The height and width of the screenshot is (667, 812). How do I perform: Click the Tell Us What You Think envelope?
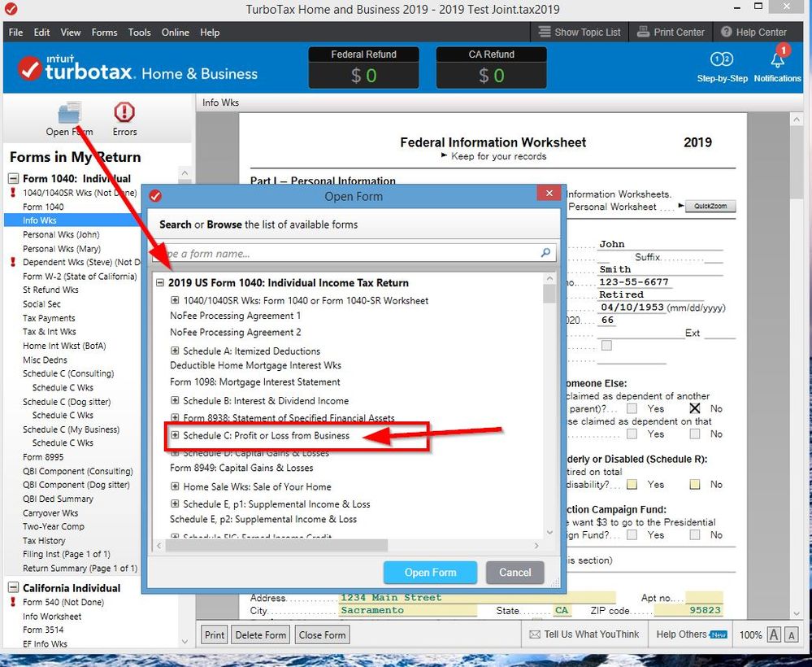coord(535,634)
